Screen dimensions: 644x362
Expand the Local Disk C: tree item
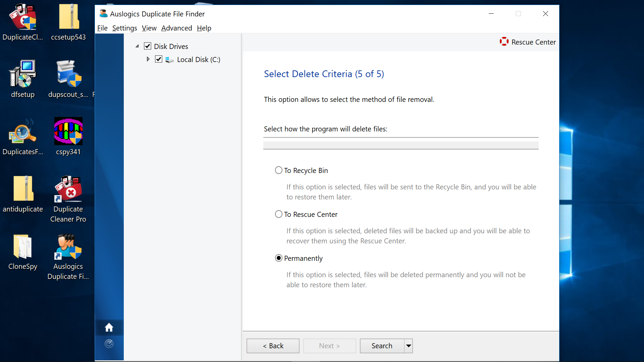(x=148, y=59)
